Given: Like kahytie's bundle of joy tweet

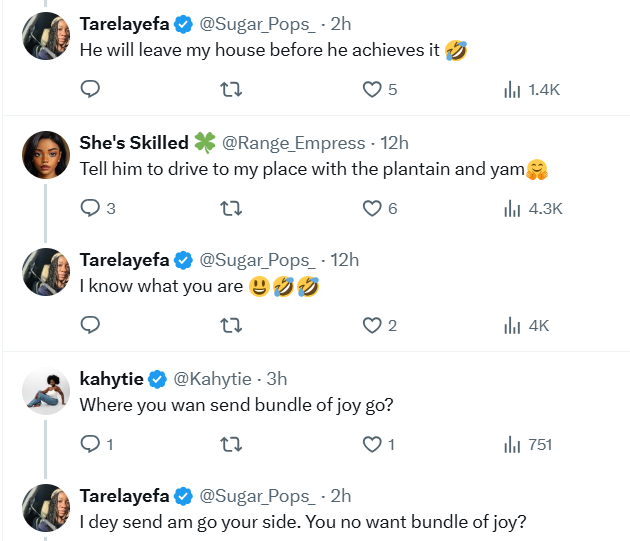Looking at the screenshot, I should click(x=372, y=444).
